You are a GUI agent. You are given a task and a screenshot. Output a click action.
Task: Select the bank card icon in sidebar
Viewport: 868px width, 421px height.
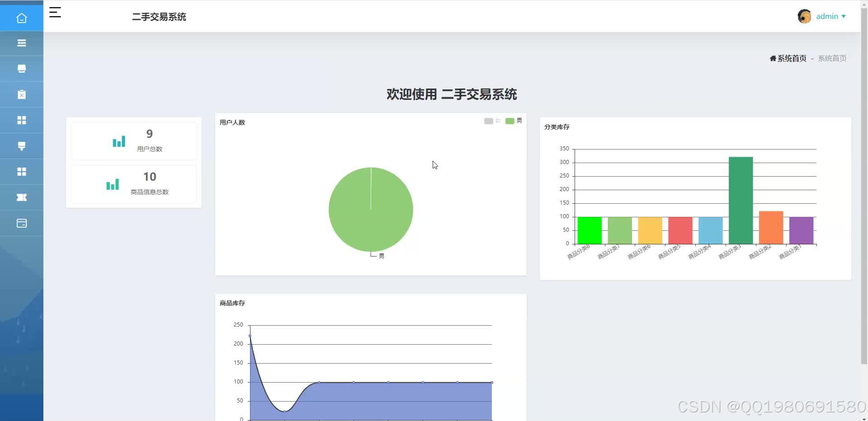pyautogui.click(x=21, y=223)
